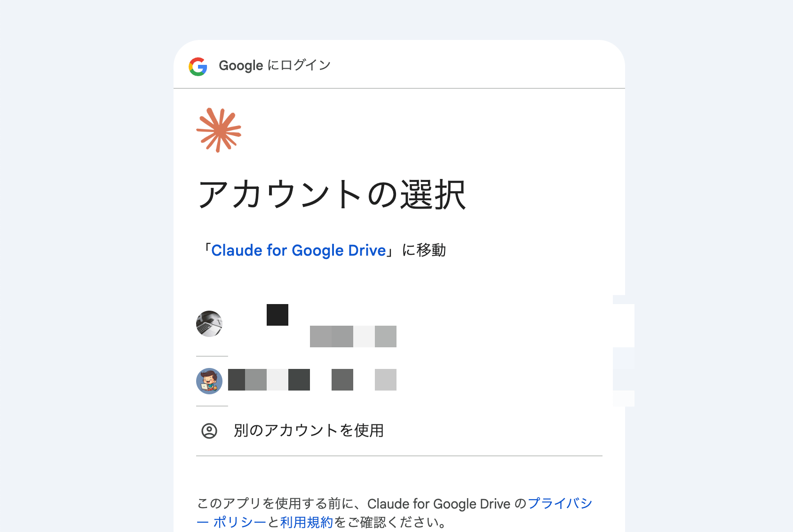Click the に移動 text after the app name
This screenshot has height=532, width=793.
[x=424, y=250]
